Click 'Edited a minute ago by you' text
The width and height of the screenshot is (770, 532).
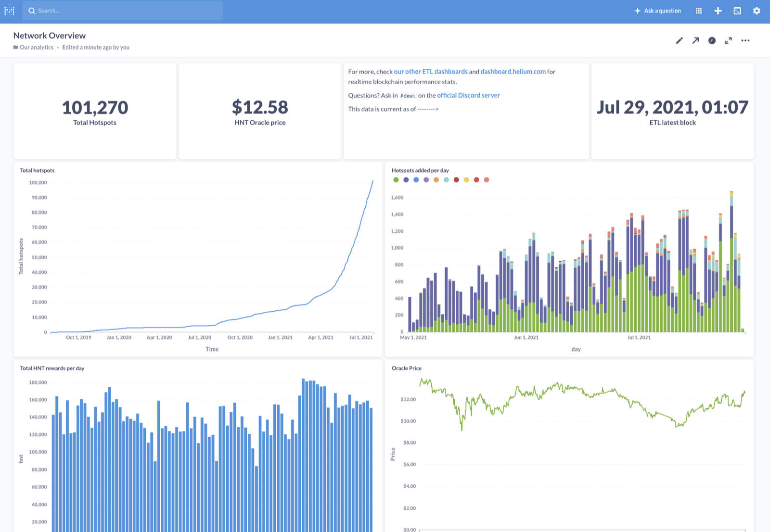(96, 47)
